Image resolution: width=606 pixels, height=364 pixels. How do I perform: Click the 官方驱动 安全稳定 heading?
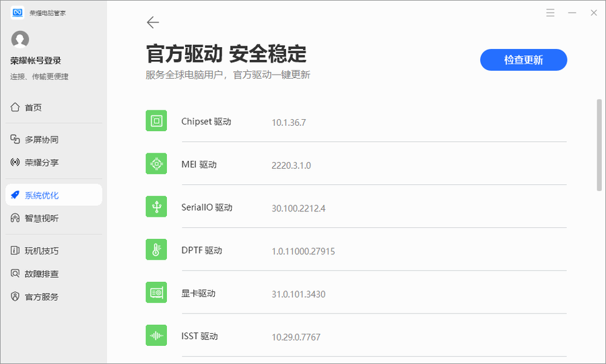(x=226, y=53)
